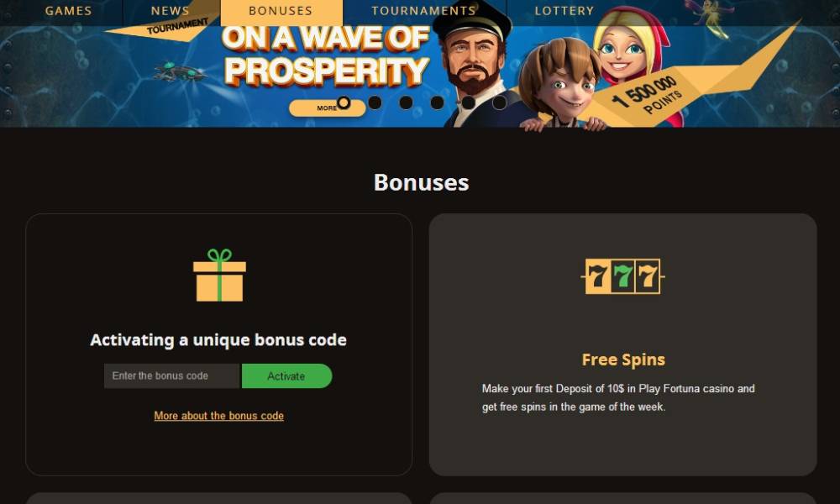Select the third banner slide dot
The width and height of the screenshot is (840, 504).
click(x=406, y=102)
